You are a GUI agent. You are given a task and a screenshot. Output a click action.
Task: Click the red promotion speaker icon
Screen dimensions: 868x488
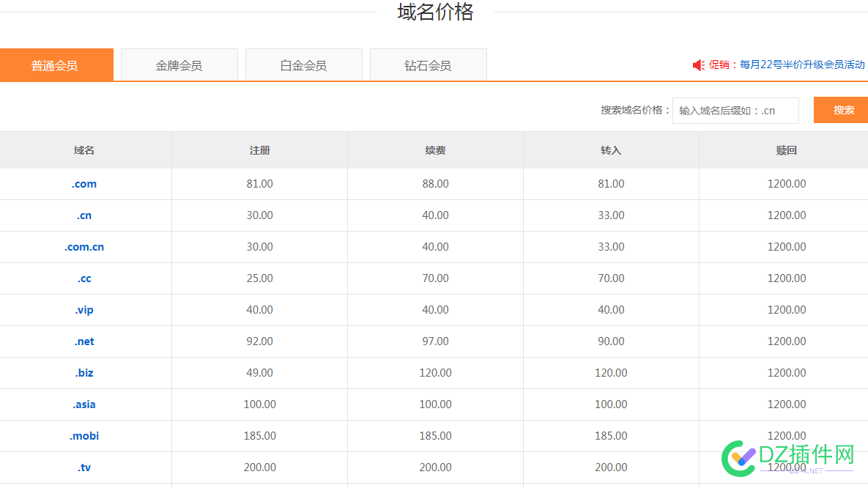click(x=699, y=64)
